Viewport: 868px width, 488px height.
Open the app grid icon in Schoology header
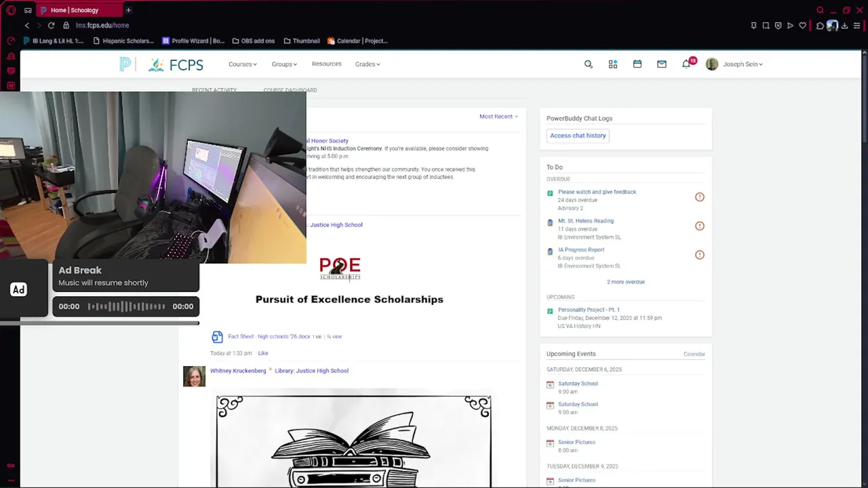coord(613,64)
